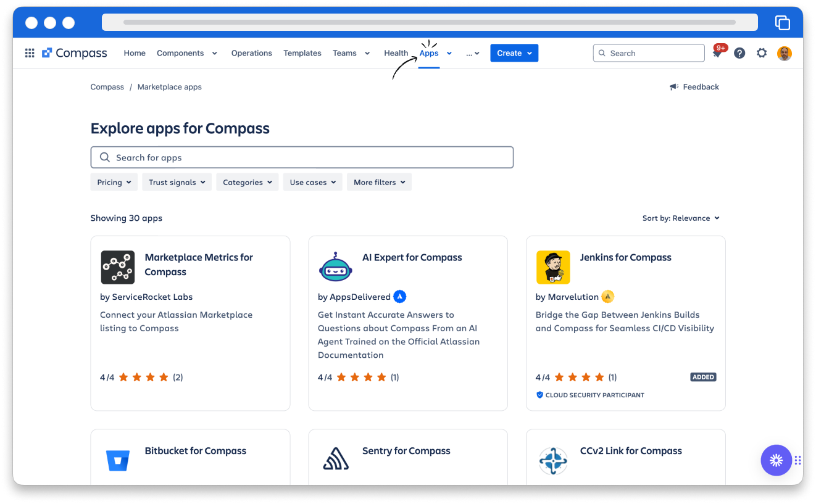
Task: Focus the top Search field
Action: [649, 53]
